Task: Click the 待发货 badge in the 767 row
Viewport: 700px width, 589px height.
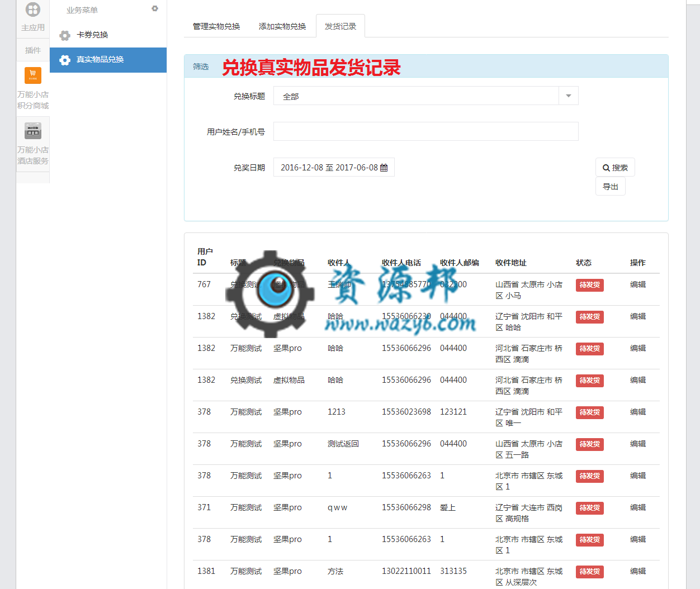Action: (590, 285)
